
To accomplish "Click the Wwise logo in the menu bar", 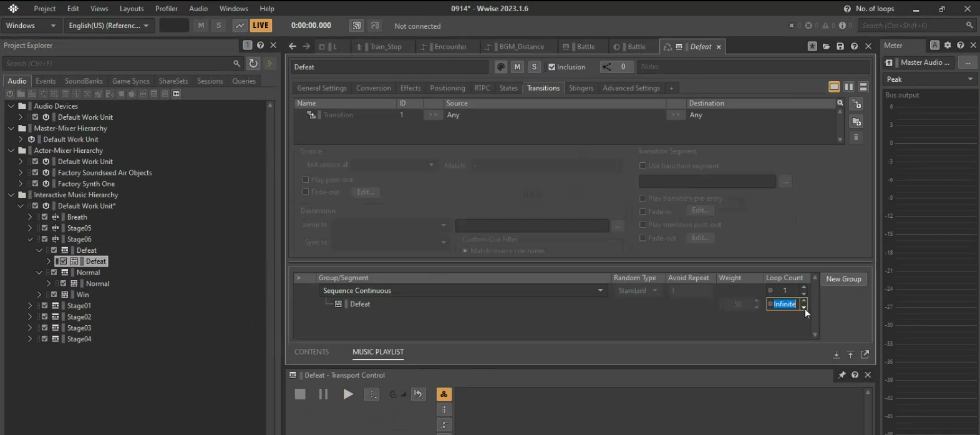I will [x=13, y=9].
